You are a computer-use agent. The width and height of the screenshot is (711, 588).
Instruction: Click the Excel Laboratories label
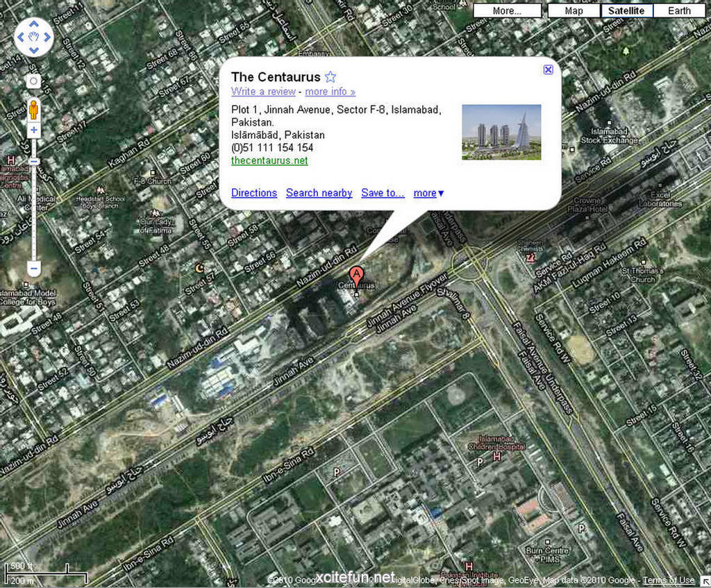[x=660, y=199]
